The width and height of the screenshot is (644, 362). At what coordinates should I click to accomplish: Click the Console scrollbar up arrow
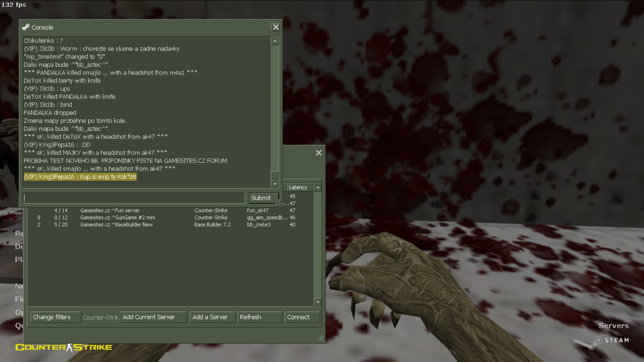[275, 41]
